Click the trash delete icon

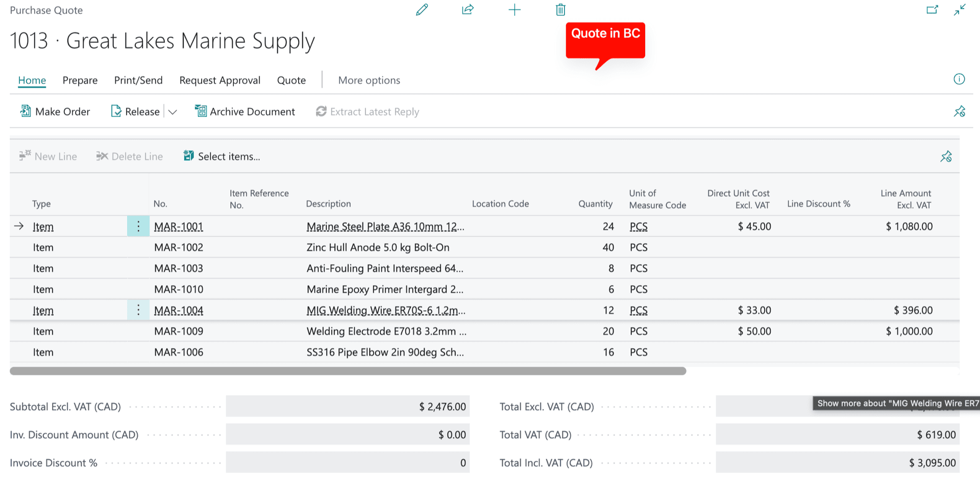click(560, 10)
